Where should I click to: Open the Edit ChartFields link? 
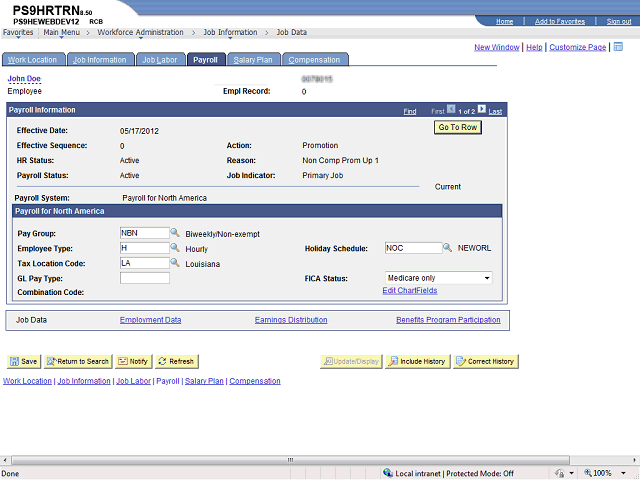(409, 291)
